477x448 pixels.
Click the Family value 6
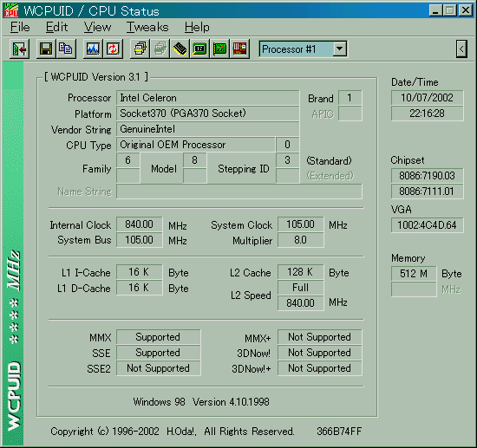pyautogui.click(x=128, y=160)
